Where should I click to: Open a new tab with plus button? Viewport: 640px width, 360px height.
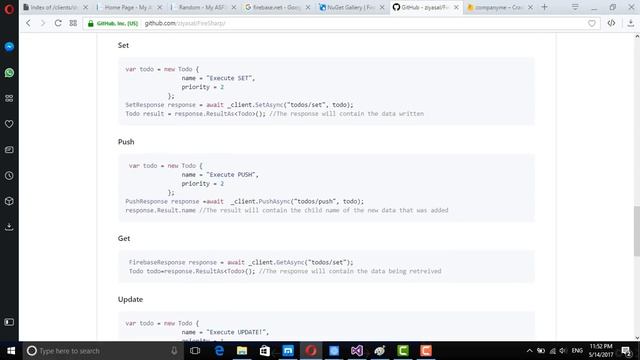[x=544, y=7]
